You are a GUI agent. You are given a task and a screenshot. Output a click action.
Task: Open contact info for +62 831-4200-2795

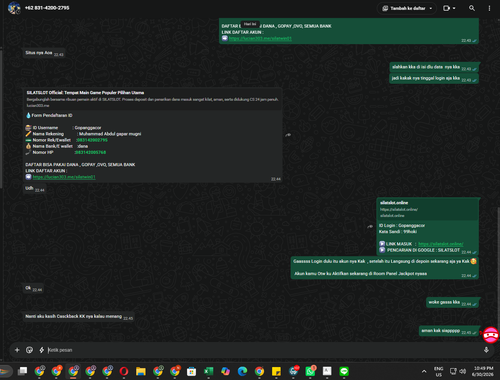point(47,8)
